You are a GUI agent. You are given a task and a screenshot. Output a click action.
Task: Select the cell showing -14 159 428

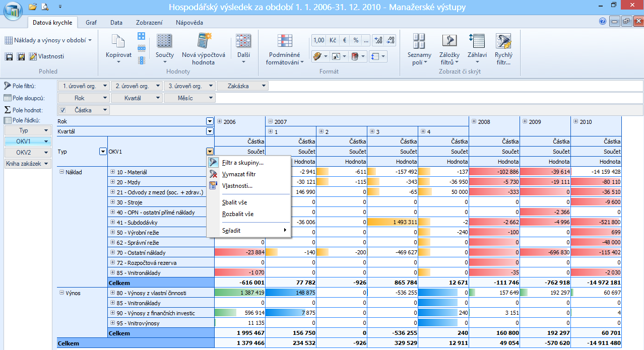[596, 172]
